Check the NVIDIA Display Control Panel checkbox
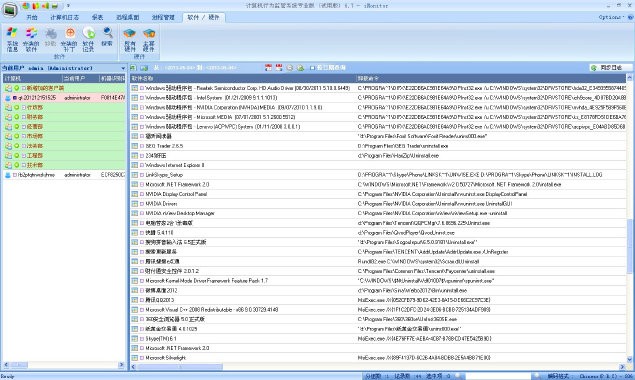 click(x=142, y=194)
